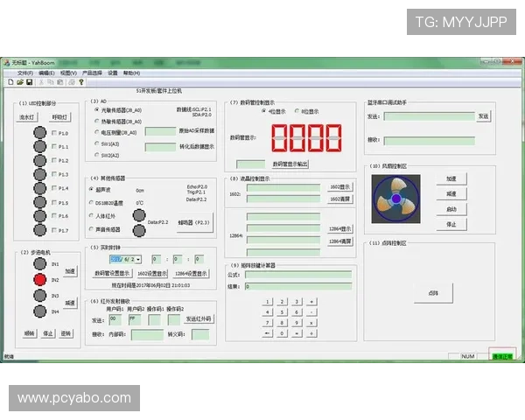
Task: Open the 文件(F) menu
Action: 24,73
